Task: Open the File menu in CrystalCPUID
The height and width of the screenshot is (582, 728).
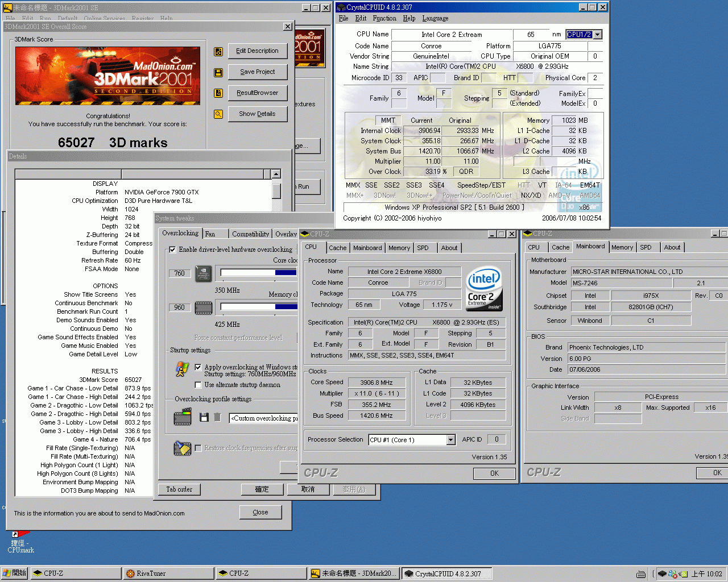Action: [344, 18]
